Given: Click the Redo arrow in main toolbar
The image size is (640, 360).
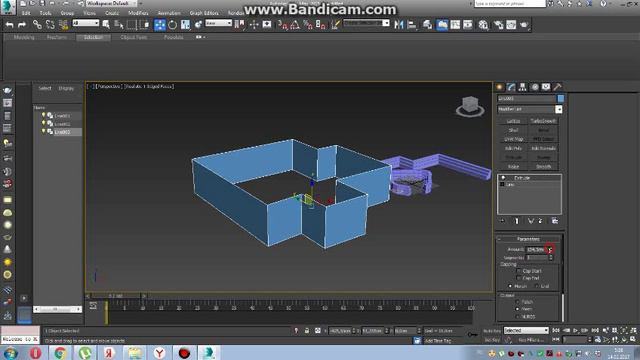Looking at the screenshot, I should [x=22, y=25].
